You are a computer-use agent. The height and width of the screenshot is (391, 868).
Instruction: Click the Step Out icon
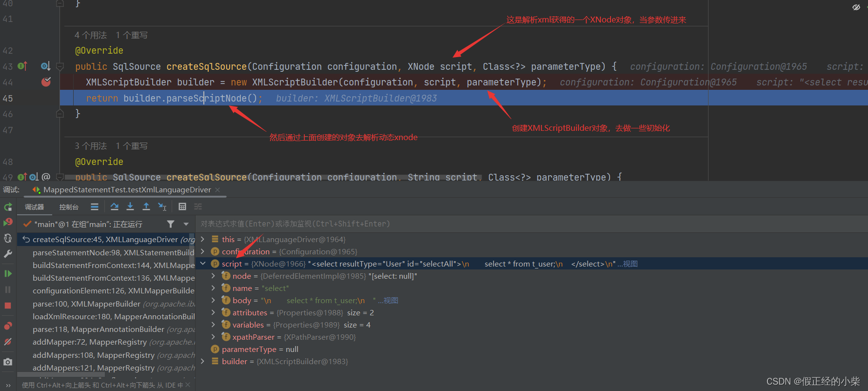(146, 207)
